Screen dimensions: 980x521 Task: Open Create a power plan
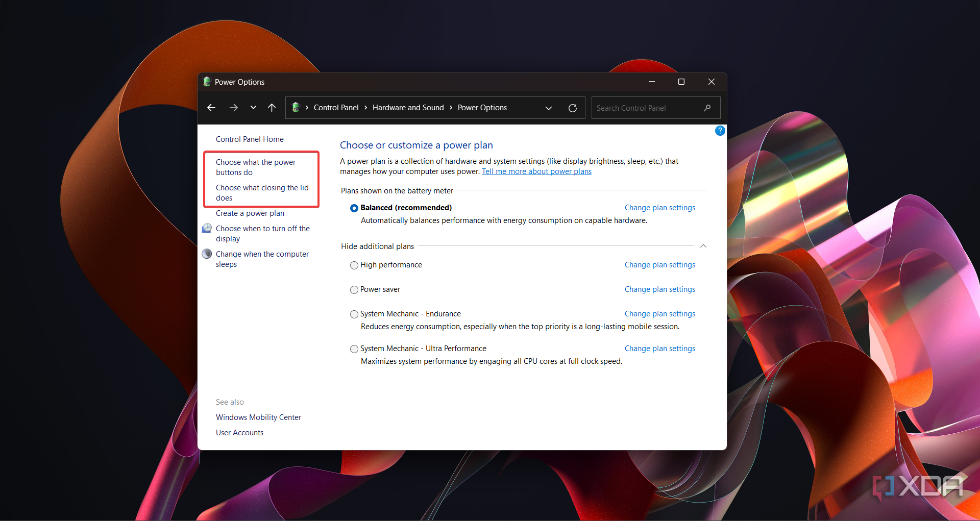click(x=250, y=213)
